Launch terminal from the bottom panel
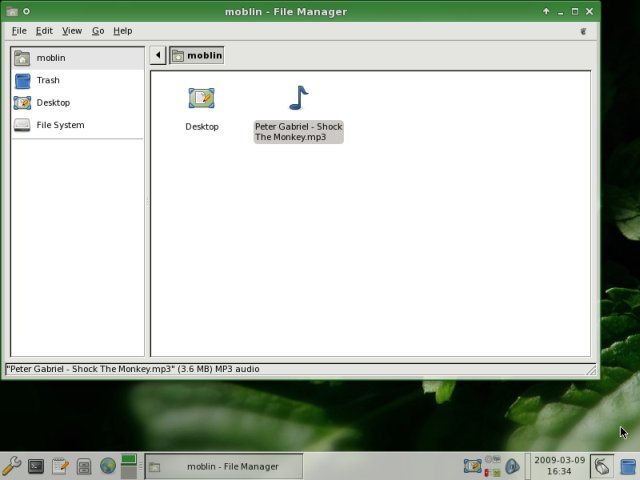 pyautogui.click(x=36, y=466)
